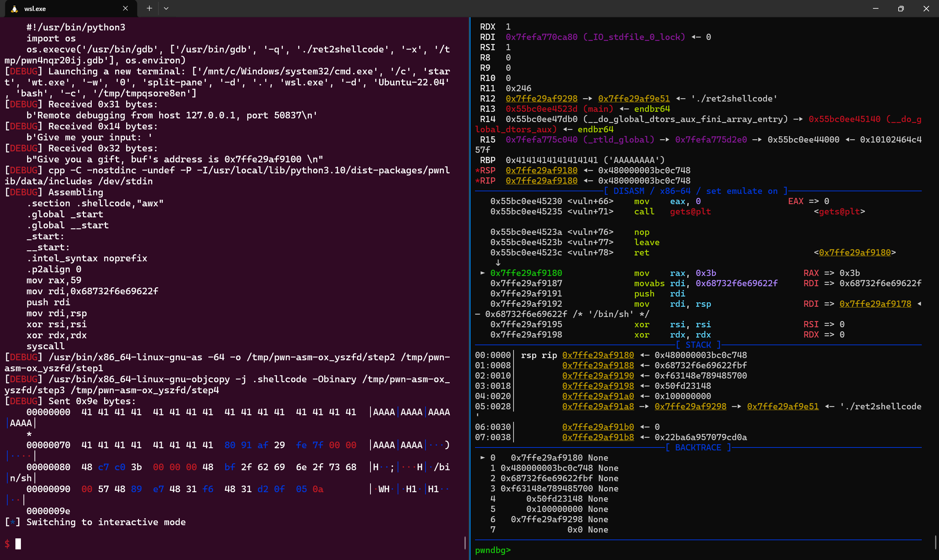Image resolution: width=939 pixels, height=560 pixels.
Task: Click stack address 0x7ffe29af91a8
Action: coord(598,406)
